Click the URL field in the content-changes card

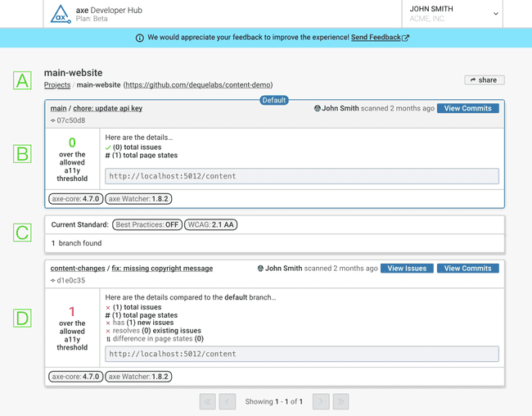[x=301, y=354]
